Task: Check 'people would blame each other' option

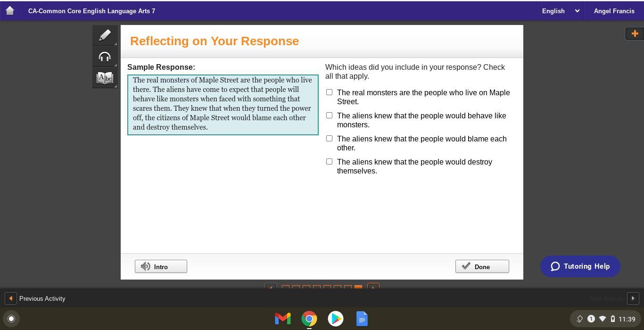Action: 329,139
